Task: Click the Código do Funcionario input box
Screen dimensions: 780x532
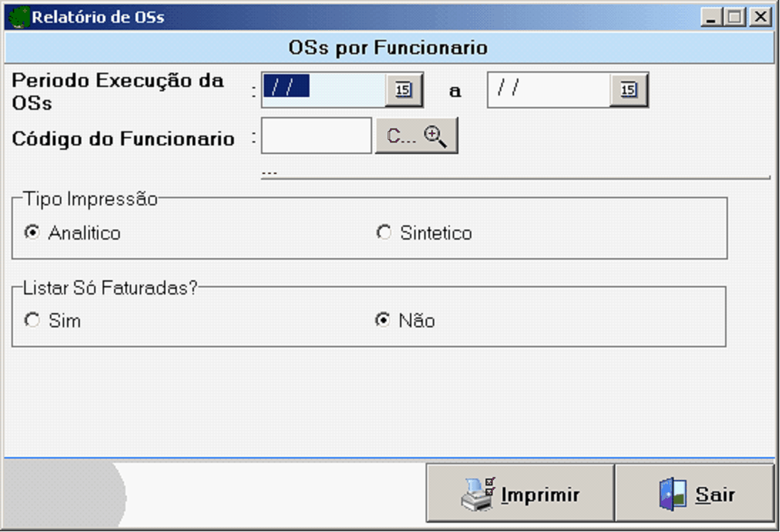Action: click(316, 136)
